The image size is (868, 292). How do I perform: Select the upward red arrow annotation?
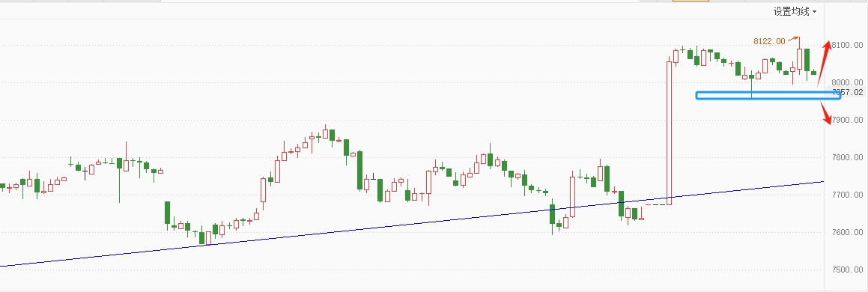tap(825, 62)
